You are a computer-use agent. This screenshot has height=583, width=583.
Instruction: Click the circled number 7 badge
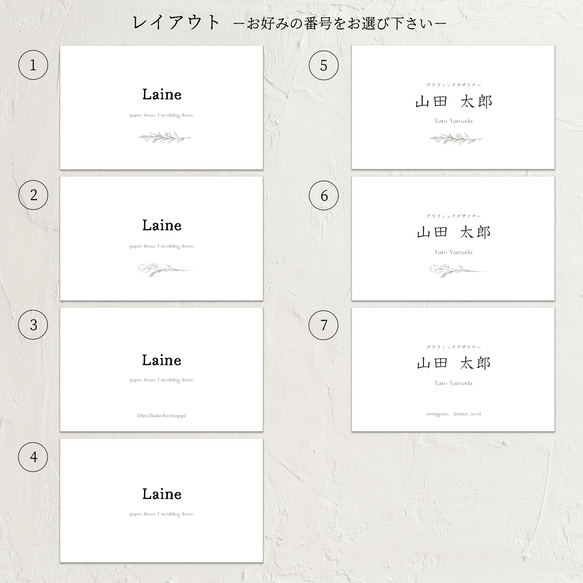[323, 325]
